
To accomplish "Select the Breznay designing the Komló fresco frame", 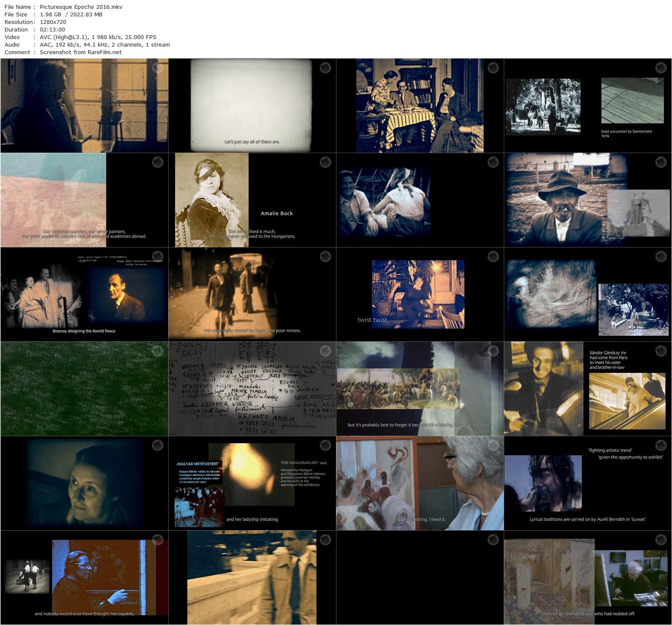I will tap(84, 294).
